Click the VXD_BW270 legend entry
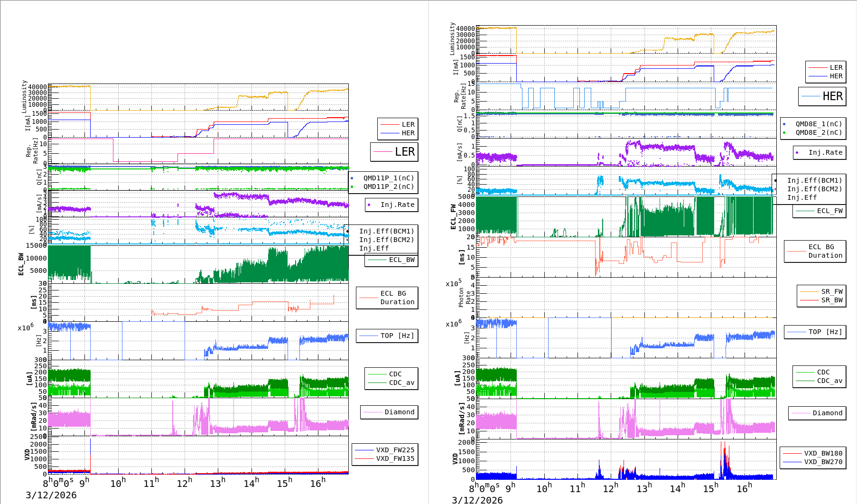857x504 pixels. pyautogui.click(x=823, y=462)
